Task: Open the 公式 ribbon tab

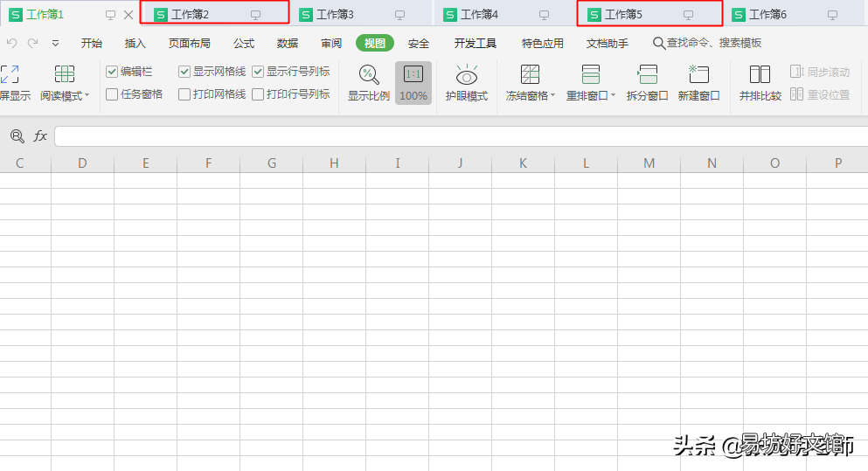Action: pos(244,43)
